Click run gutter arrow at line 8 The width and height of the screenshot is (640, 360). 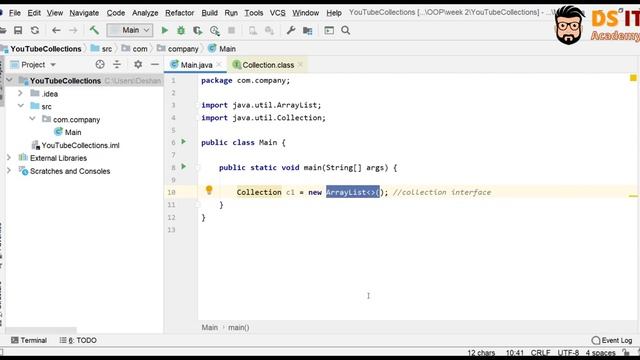(x=184, y=167)
